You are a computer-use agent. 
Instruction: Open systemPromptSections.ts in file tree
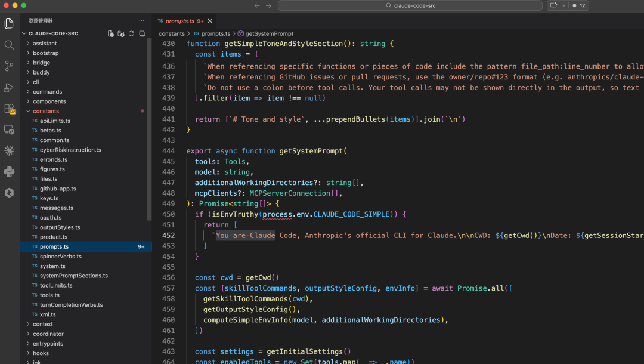(x=73, y=276)
